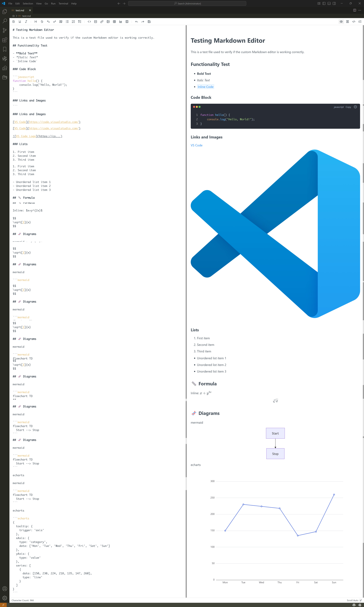
Task: Insert task list with the checklist icon
Action: 80,22
